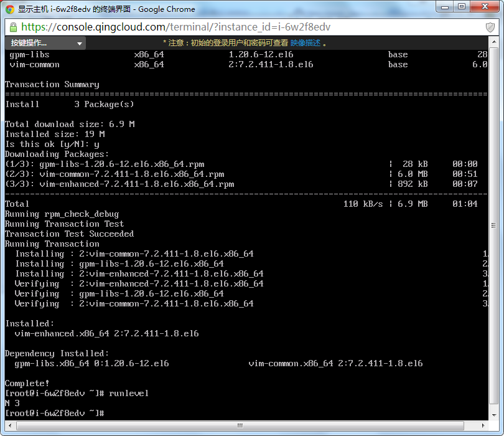
Task: Minimize the Chrome terminal window
Action: click(x=444, y=7)
